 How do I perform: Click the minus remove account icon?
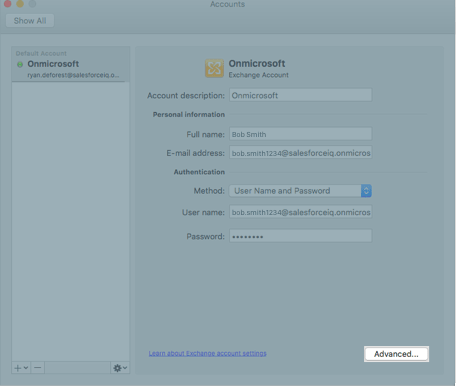38,368
